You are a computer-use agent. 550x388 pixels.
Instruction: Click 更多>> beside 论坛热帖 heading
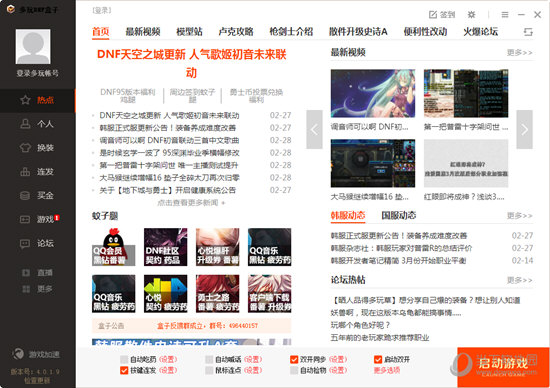(x=519, y=280)
